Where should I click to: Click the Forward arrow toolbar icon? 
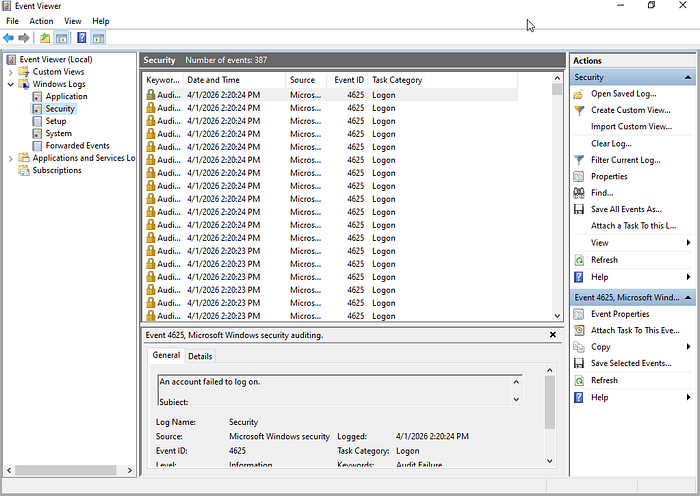[24, 38]
